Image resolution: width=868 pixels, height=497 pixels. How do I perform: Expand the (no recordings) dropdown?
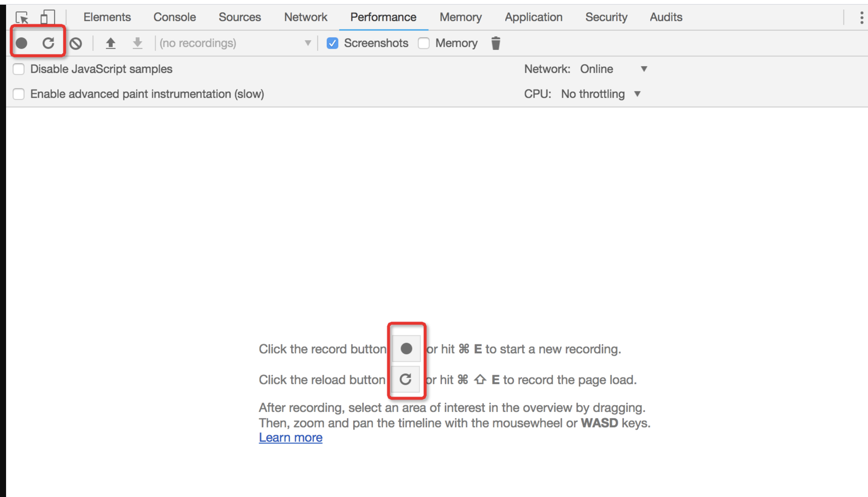[235, 43]
